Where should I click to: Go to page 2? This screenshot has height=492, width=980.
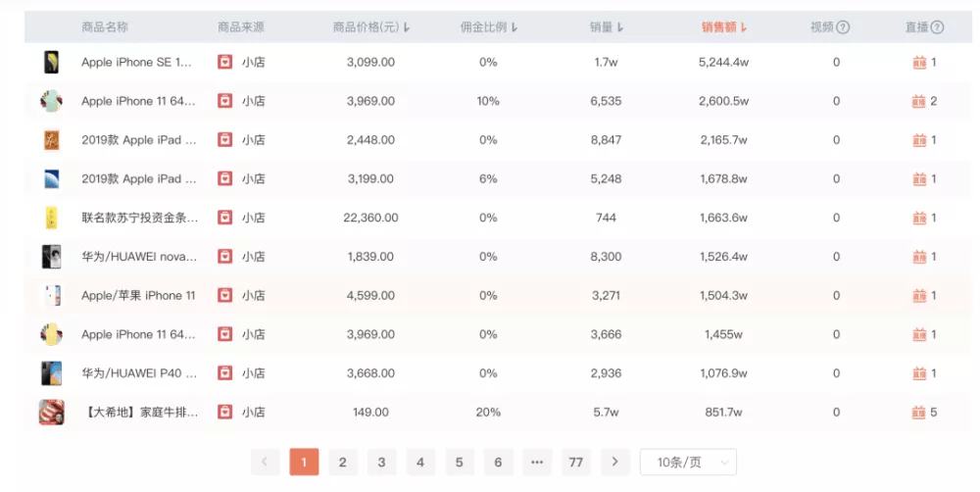tap(342, 462)
